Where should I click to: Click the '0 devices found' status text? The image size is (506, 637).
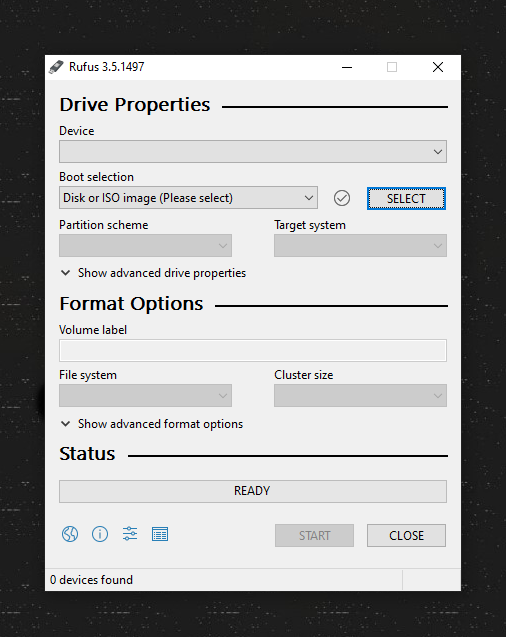pos(91,580)
